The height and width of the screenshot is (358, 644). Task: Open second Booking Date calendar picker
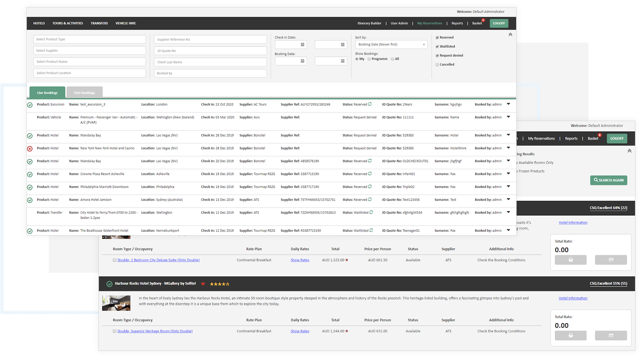[x=343, y=61]
